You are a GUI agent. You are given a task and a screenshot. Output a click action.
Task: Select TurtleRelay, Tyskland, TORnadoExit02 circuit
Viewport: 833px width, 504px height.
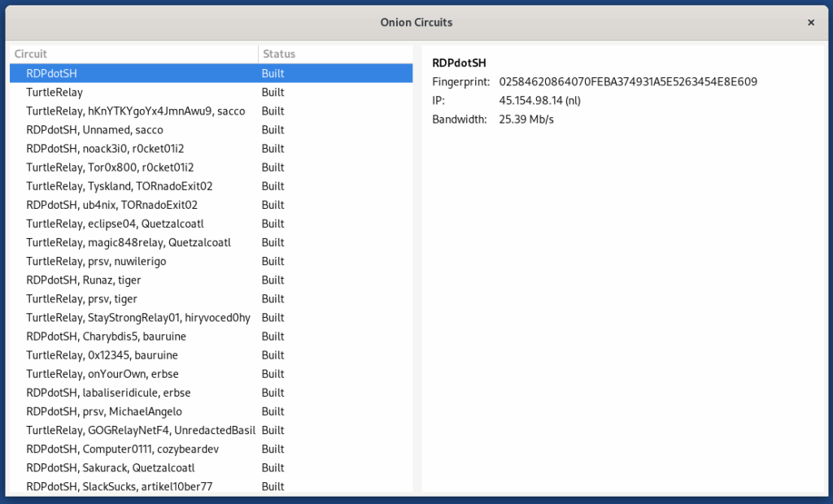point(119,186)
